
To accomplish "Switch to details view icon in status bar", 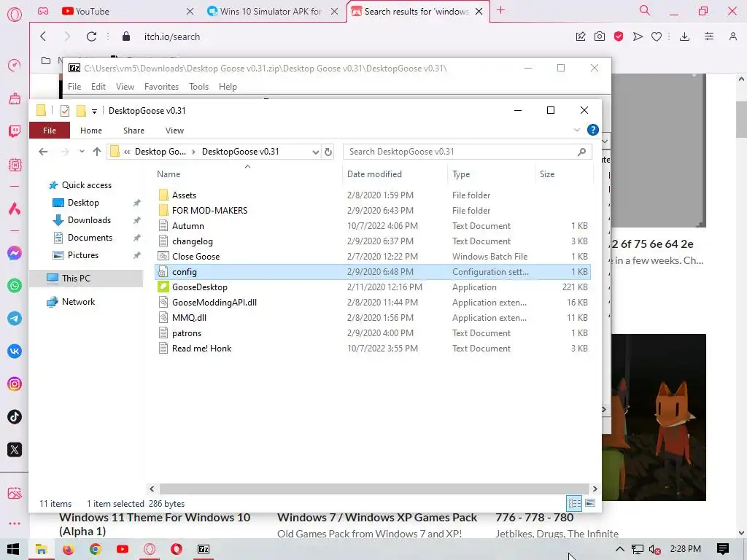I will pos(575,503).
